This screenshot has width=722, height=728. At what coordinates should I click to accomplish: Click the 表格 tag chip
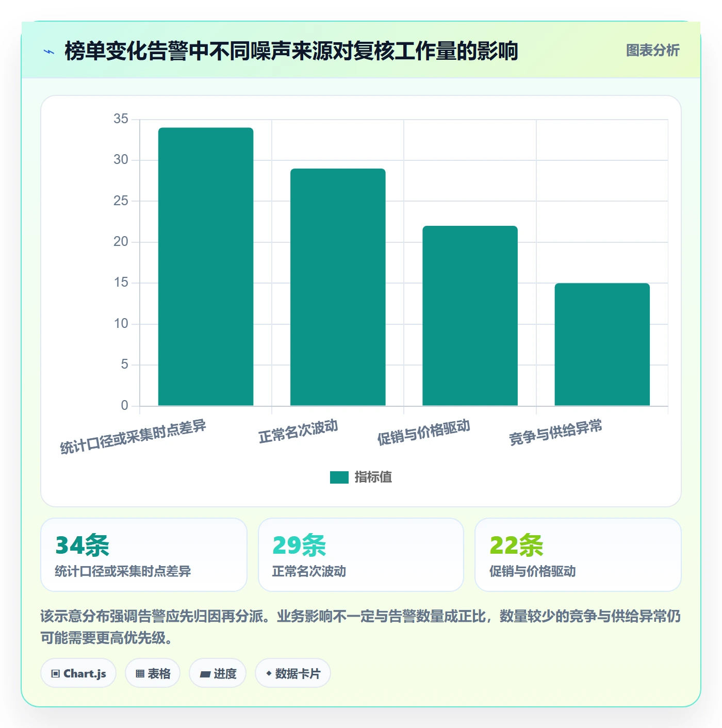(153, 673)
